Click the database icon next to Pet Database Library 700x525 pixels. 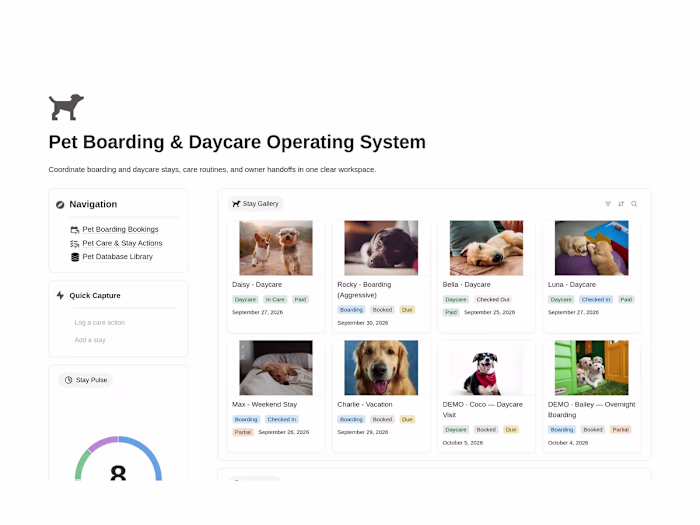75,257
